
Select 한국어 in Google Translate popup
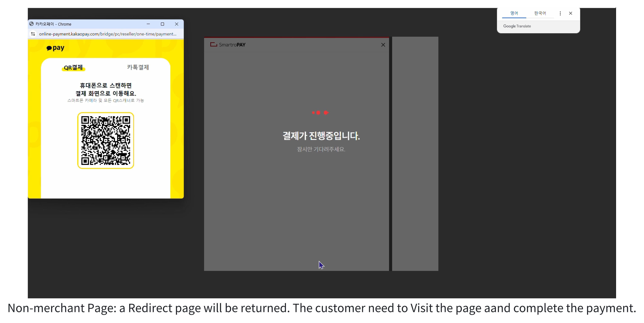pos(540,13)
